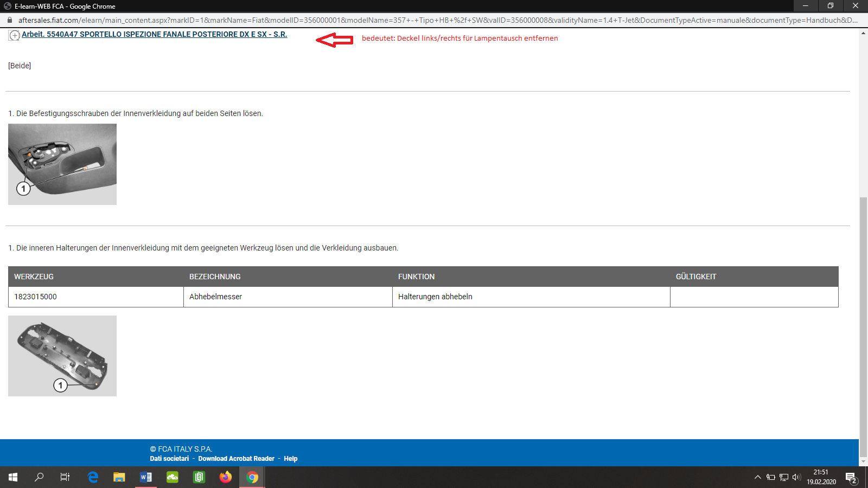Click the padlock site security icon
868x488 pixels.
[10, 20]
